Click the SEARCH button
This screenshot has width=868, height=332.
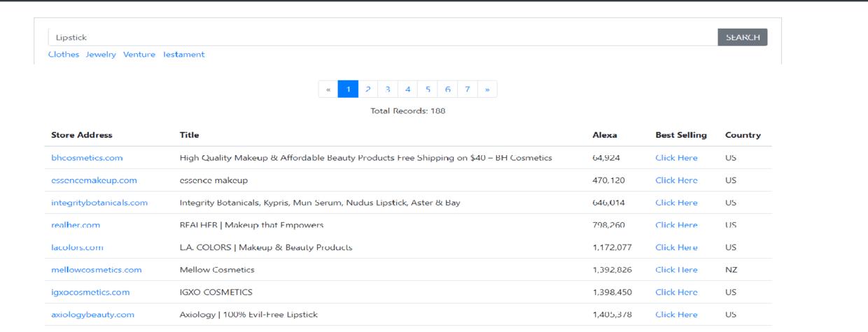point(743,37)
